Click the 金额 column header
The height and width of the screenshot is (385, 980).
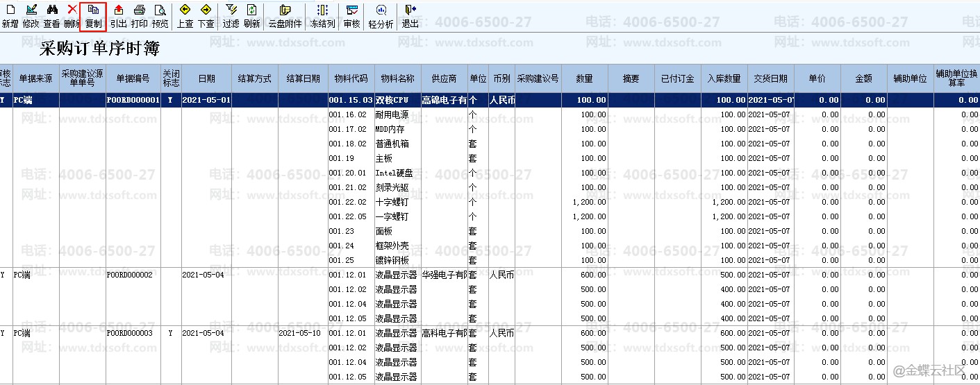tap(864, 78)
